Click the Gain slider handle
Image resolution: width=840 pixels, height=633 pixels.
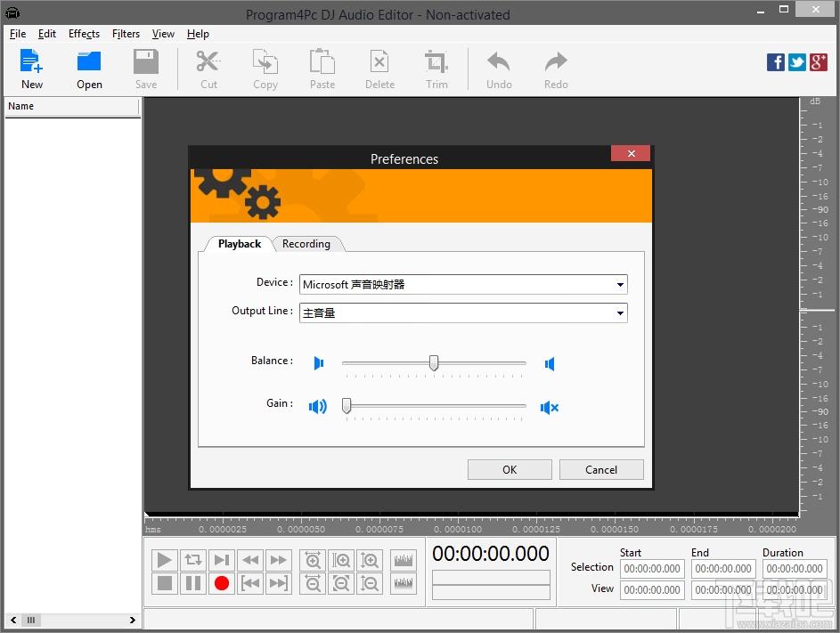coord(347,405)
